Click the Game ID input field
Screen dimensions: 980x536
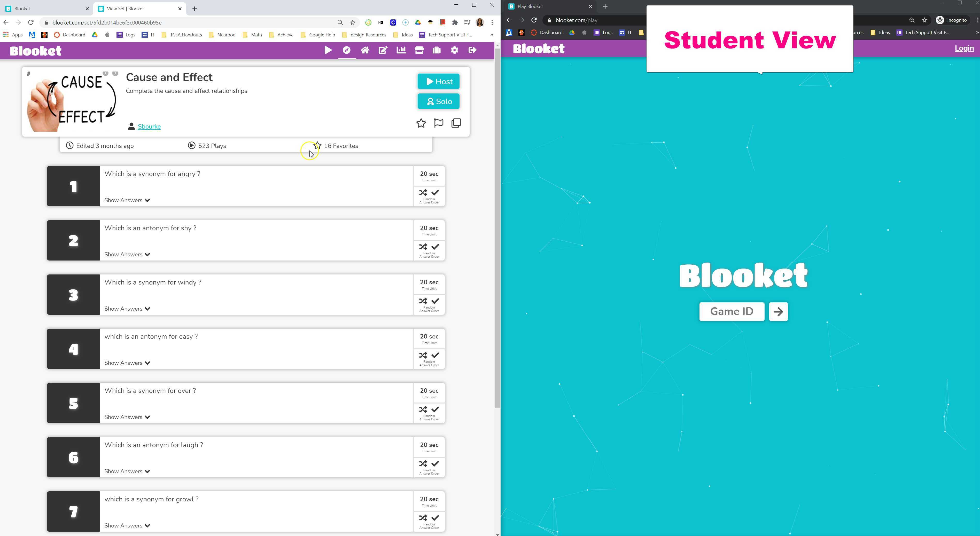click(x=732, y=312)
